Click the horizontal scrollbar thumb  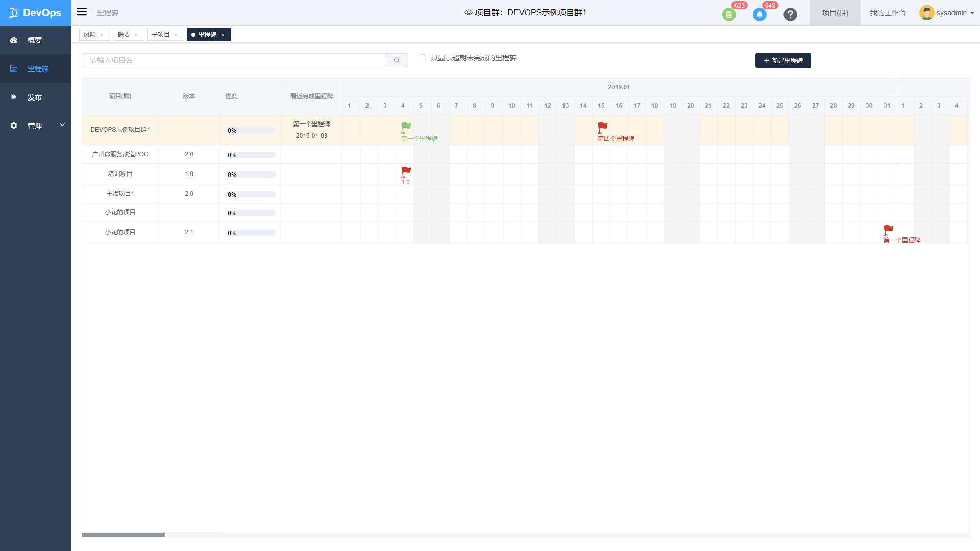[124, 535]
